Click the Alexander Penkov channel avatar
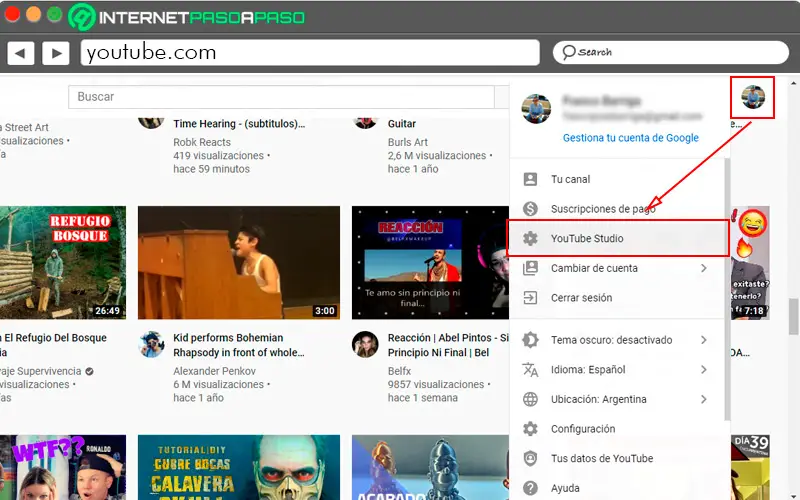Viewport: 800px width, 500px height. pos(151,344)
